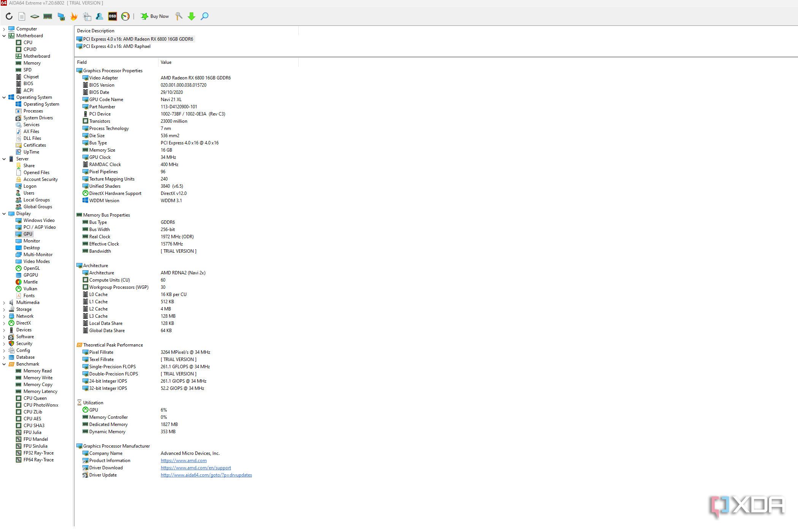Collapse the top-level Motherboard tree node
This screenshot has height=532, width=798.
tap(4, 36)
